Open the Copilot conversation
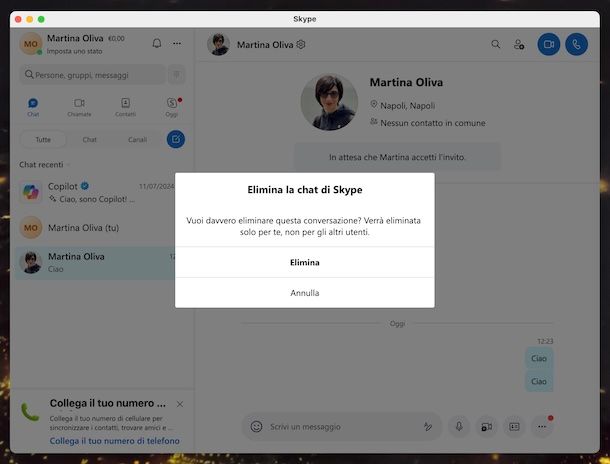610x464 pixels. click(x=97, y=193)
